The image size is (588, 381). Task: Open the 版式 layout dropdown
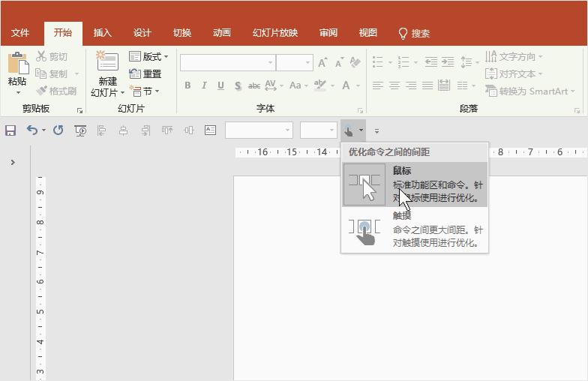click(148, 57)
